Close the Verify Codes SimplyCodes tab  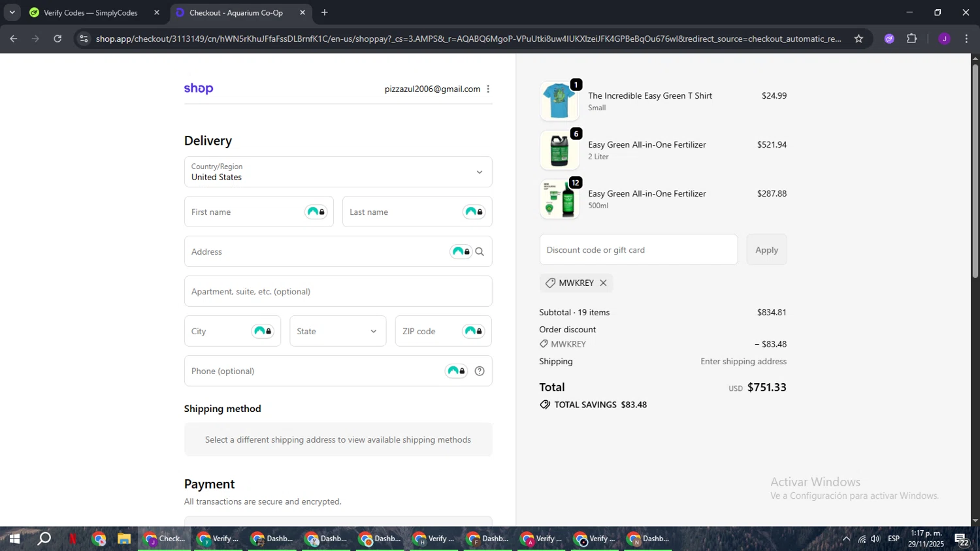[156, 12]
